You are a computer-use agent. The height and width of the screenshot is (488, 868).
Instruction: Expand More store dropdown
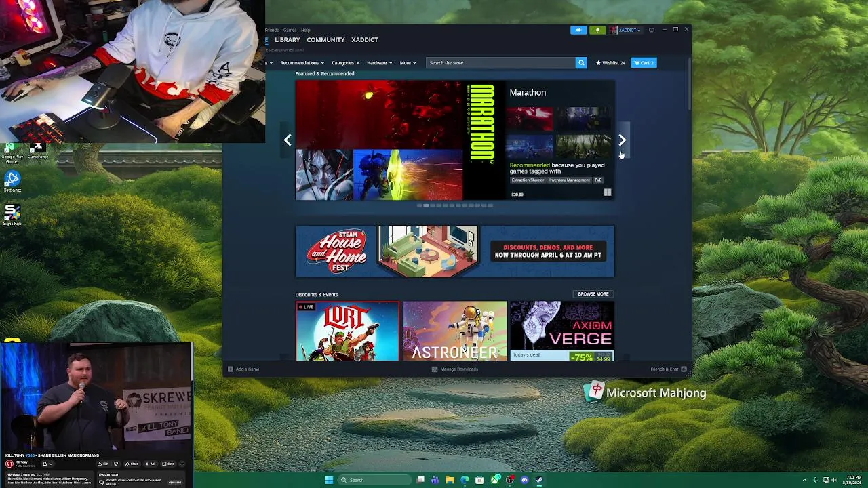408,63
